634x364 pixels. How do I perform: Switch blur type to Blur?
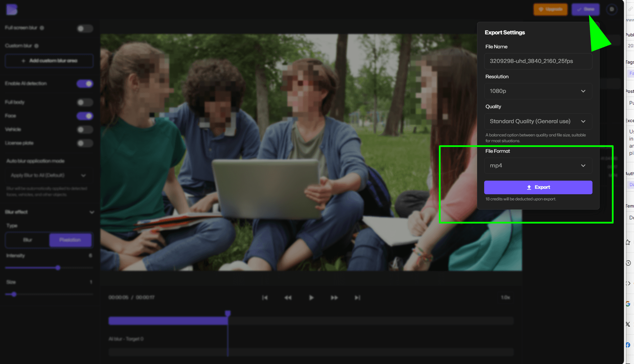coord(27,240)
